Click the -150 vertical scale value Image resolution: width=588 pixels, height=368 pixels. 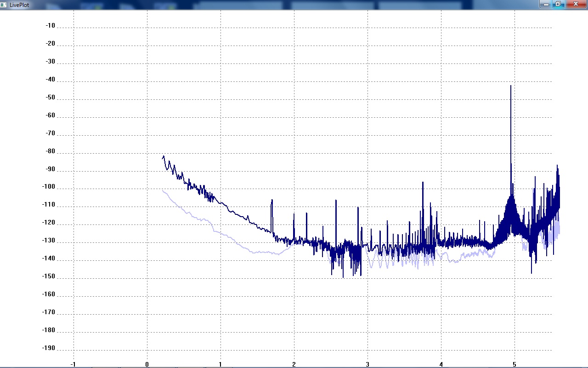[49, 276]
